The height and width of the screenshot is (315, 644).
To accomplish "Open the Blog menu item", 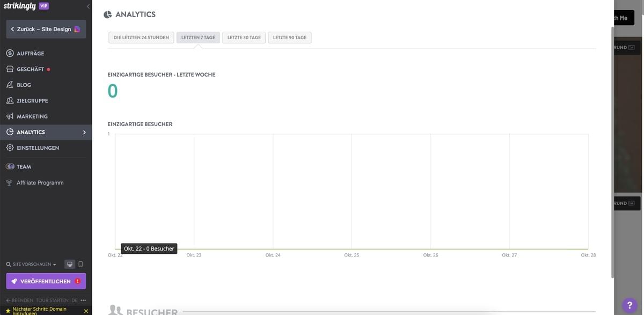I will [24, 85].
